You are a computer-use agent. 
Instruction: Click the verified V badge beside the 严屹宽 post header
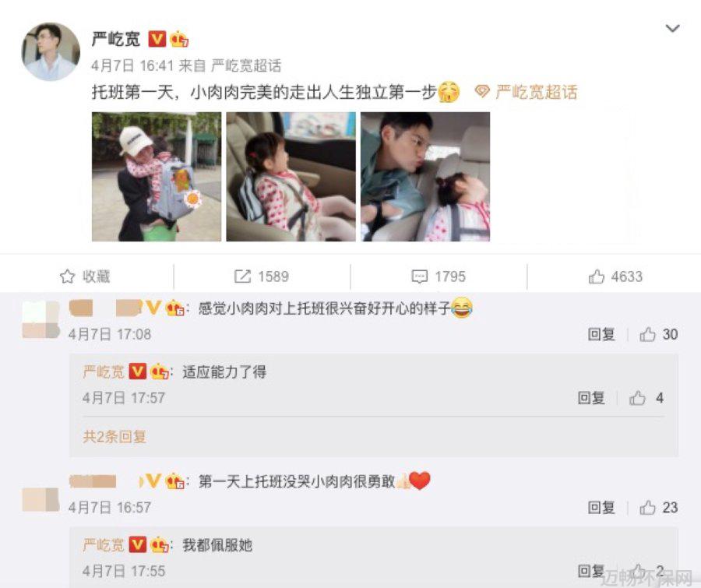[x=157, y=40]
